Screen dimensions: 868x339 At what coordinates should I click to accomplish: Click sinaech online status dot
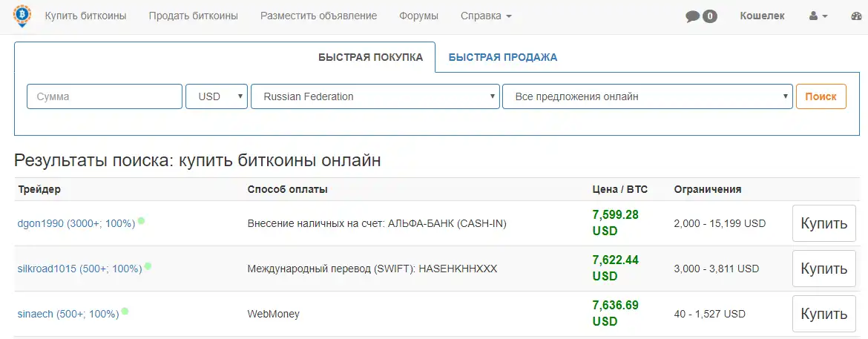tap(125, 312)
